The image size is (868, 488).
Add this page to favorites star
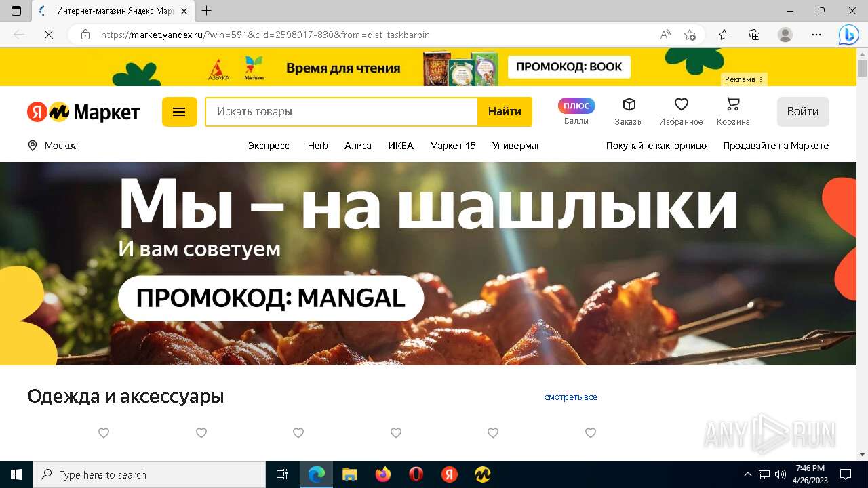[x=690, y=35]
